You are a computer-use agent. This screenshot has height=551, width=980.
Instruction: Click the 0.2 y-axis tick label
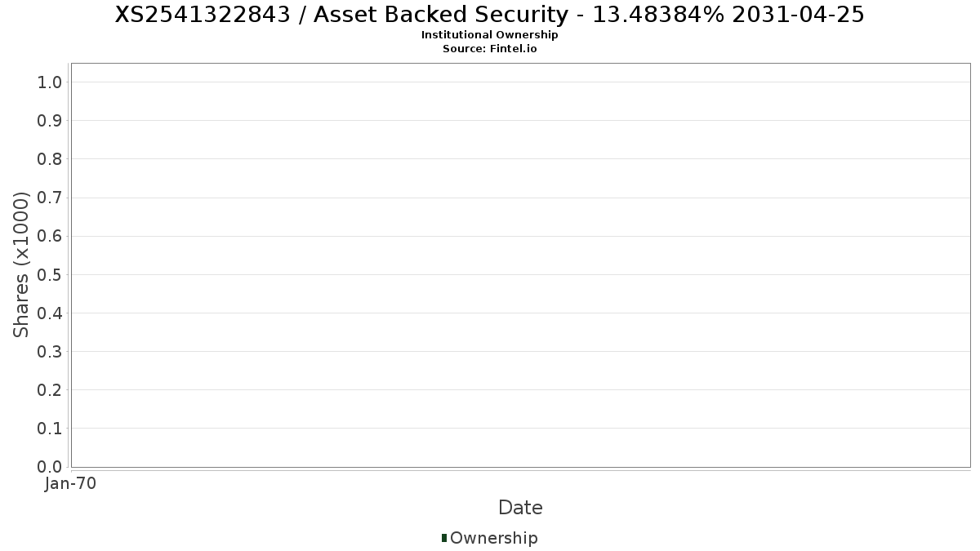point(50,390)
